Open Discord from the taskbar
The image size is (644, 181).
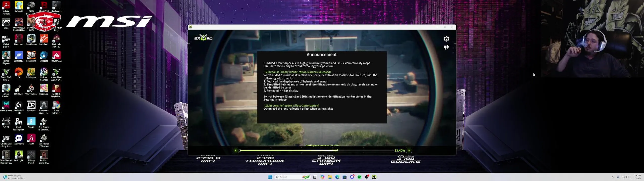point(352,177)
